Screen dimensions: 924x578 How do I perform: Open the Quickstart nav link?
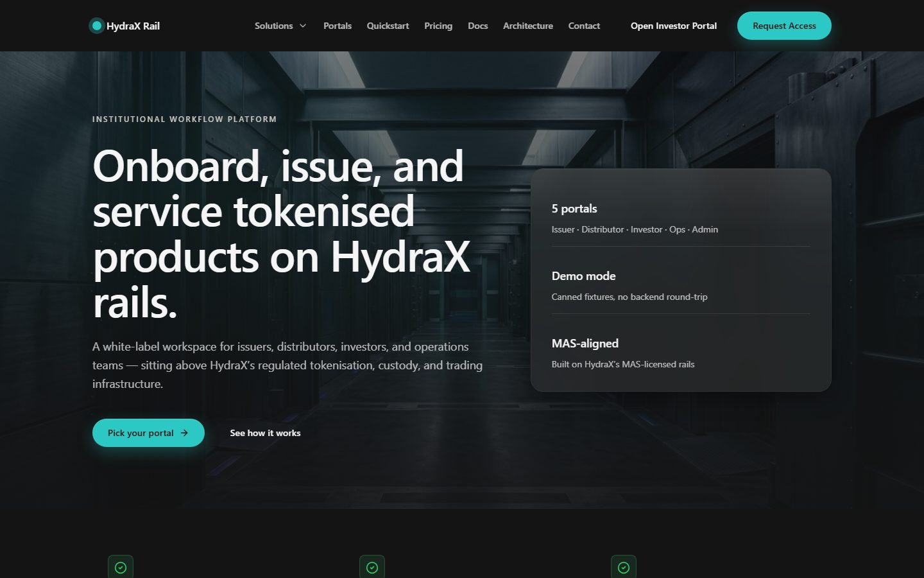click(x=388, y=26)
